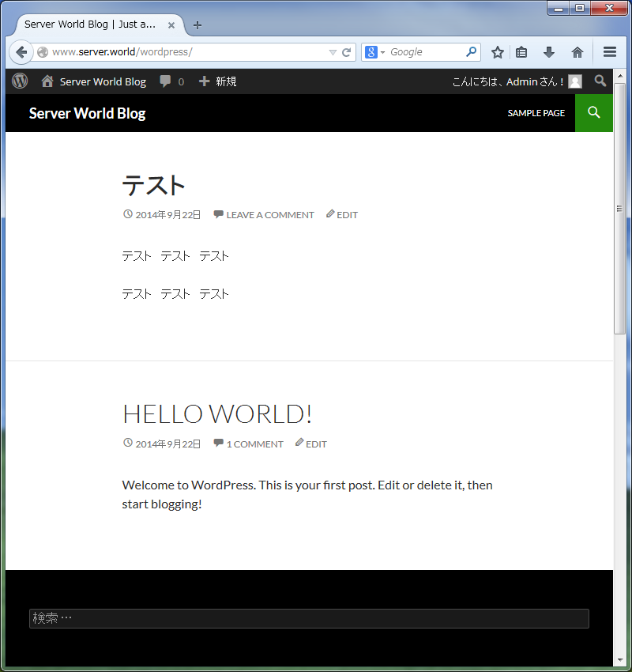The image size is (632, 672).
Task: Open the URL history dropdown arrow
Action: [333, 52]
